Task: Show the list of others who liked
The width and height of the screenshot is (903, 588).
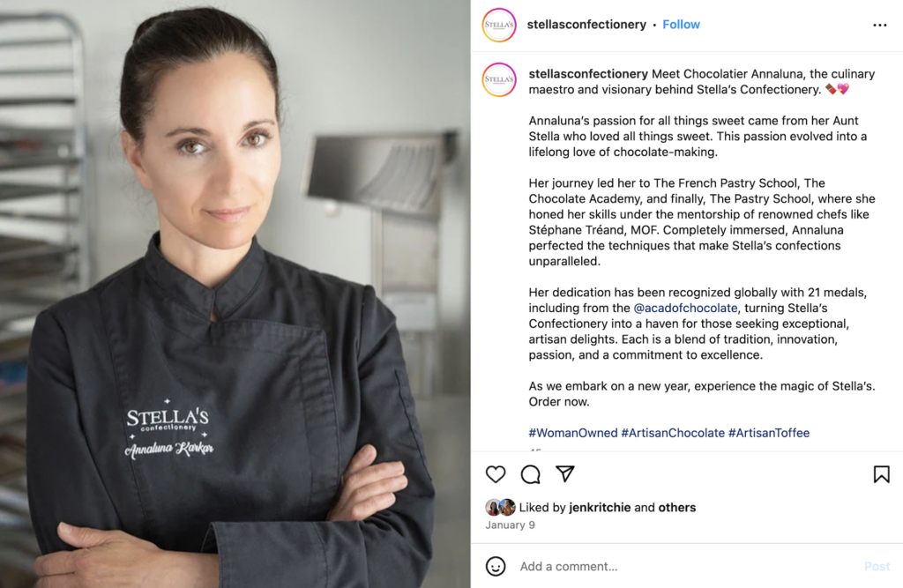Action: click(676, 508)
